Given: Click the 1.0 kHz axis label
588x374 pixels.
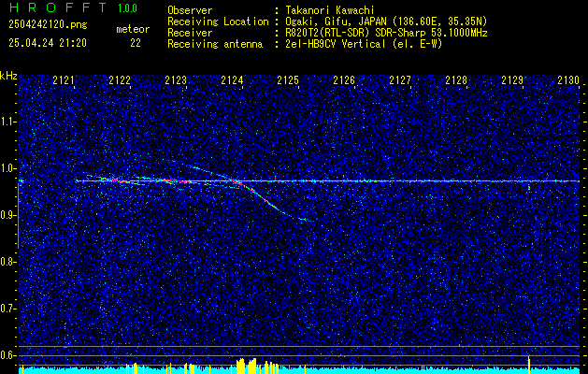Looking at the screenshot, I should click(8, 168).
